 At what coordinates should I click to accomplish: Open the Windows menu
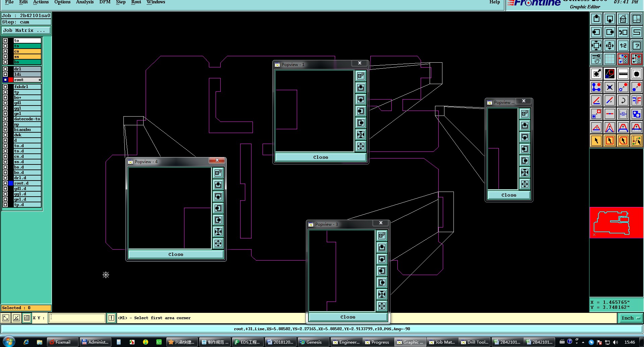(156, 2)
